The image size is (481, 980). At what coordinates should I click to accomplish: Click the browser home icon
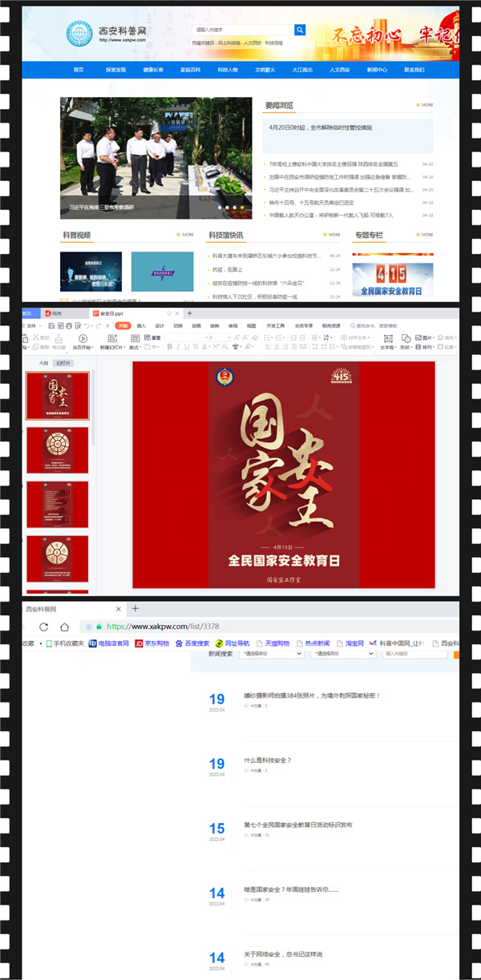[65, 627]
